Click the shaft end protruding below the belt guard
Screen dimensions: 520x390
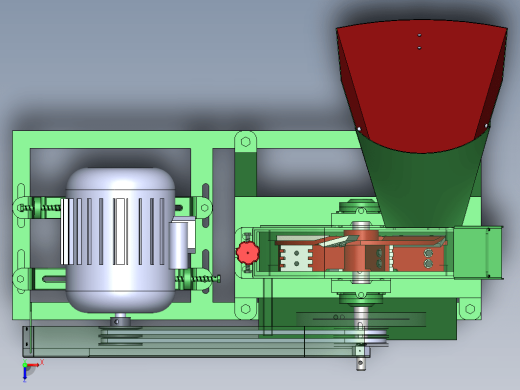pyautogui.click(x=361, y=364)
